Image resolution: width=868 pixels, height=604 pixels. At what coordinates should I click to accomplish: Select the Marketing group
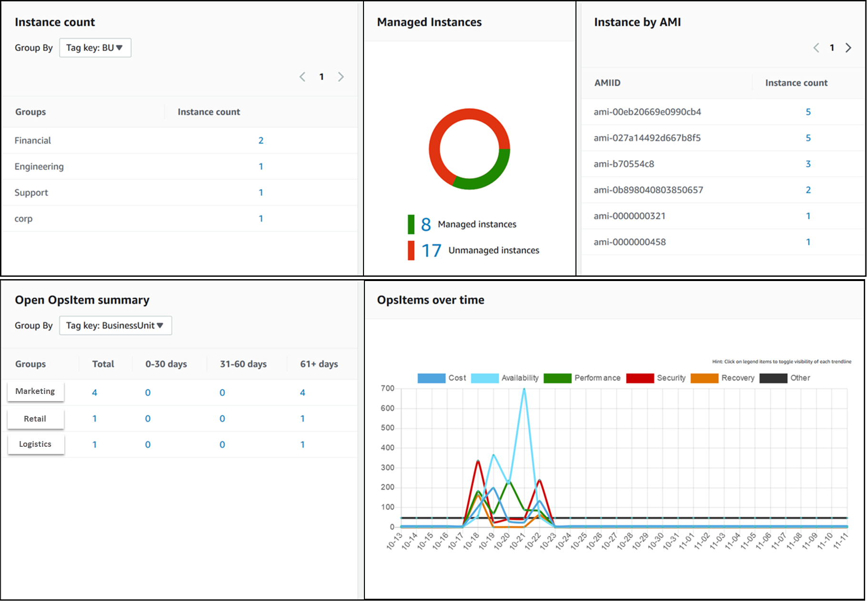pos(35,391)
